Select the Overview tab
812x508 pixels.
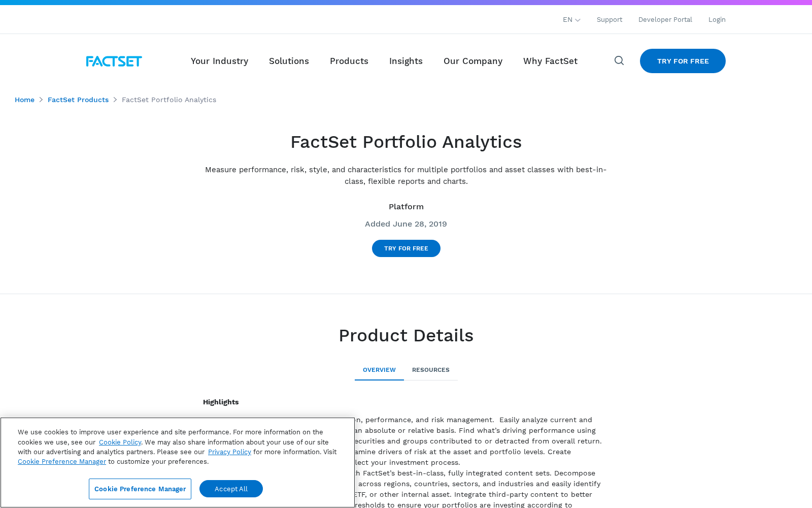pyautogui.click(x=379, y=370)
